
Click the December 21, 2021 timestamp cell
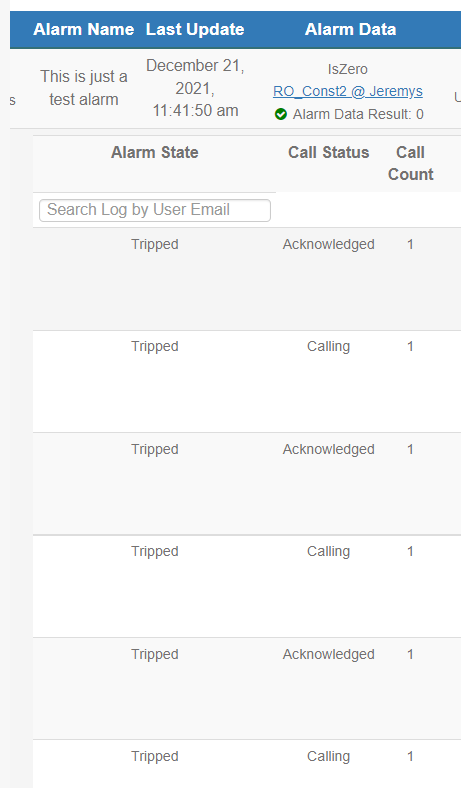(x=195, y=88)
